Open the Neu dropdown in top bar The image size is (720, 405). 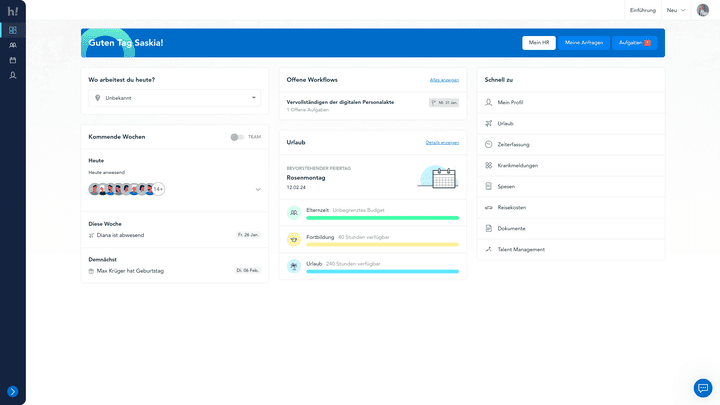pyautogui.click(x=676, y=10)
